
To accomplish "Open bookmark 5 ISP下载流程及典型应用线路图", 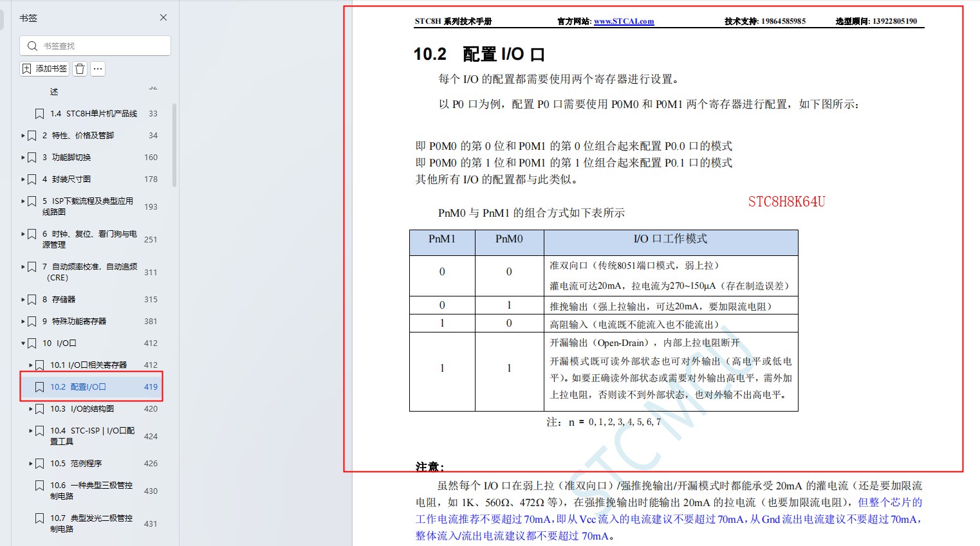I will tap(88, 206).
